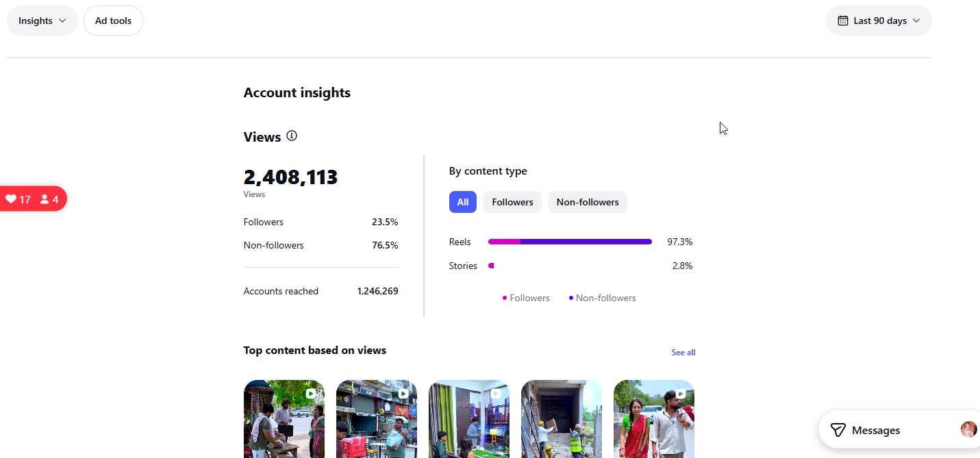The image size is (980, 458).
Task: Click the Views info icon
Action: tap(292, 136)
